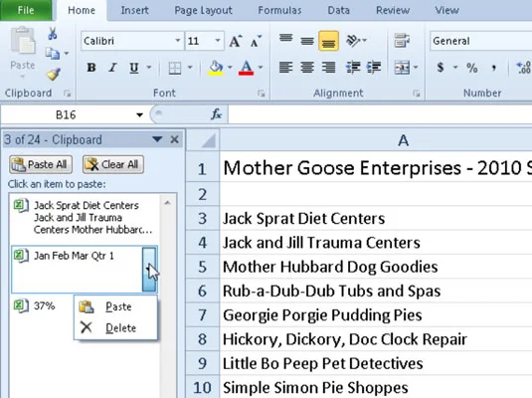Open the Font dialog launcher
Viewport: 532px width, 398px height.
(x=261, y=93)
